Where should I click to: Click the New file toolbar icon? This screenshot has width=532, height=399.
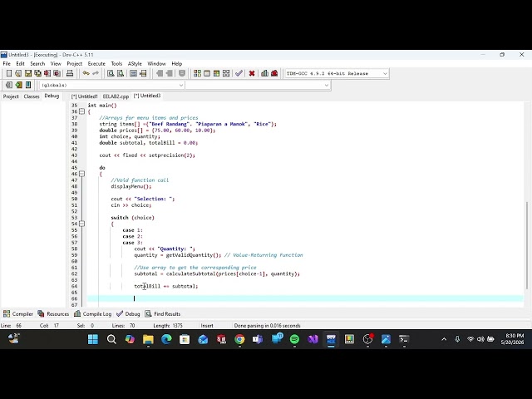pos(9,73)
